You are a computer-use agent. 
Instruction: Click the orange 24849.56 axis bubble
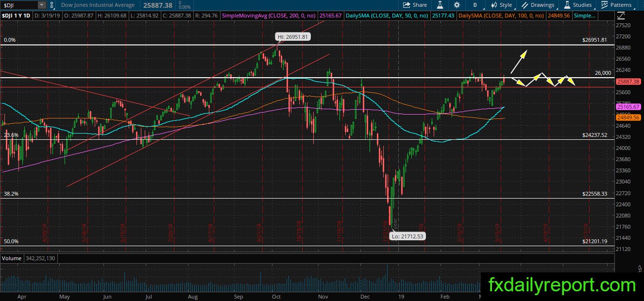tap(628, 117)
